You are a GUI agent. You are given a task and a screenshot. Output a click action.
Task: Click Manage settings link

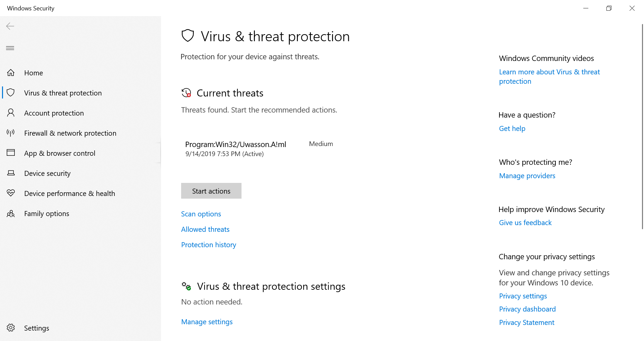pyautogui.click(x=207, y=322)
